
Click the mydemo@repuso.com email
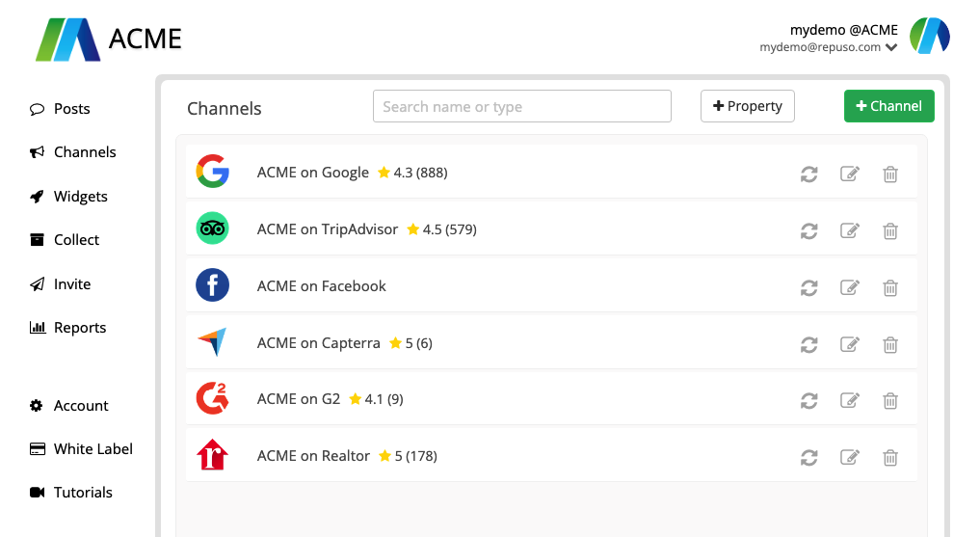pyautogui.click(x=820, y=47)
